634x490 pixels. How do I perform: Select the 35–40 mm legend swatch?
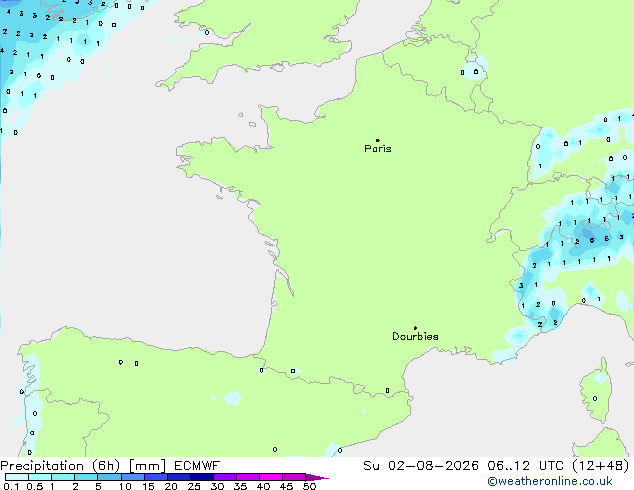point(247,477)
